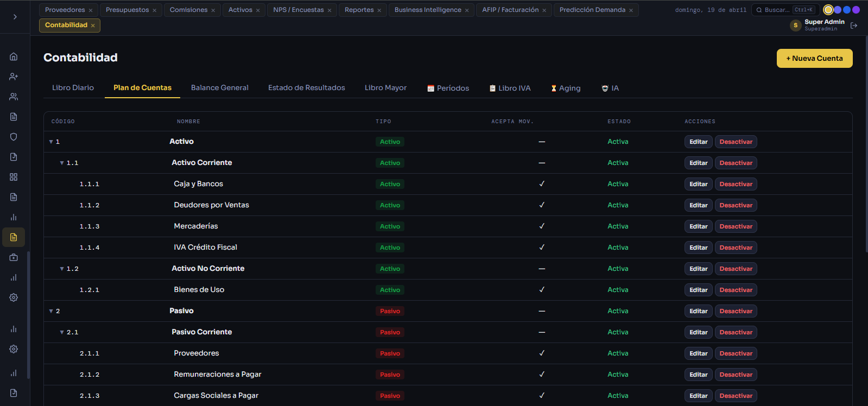868x406 pixels.
Task: Open the grid modules sidebar icon
Action: (x=14, y=177)
